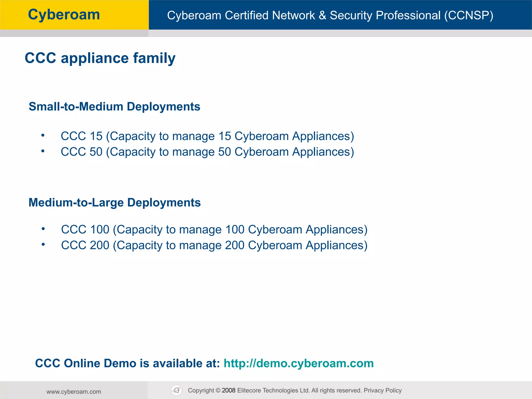Click the 'CCC appliance family' slide heading
The image size is (532, 399).
pyautogui.click(x=100, y=58)
